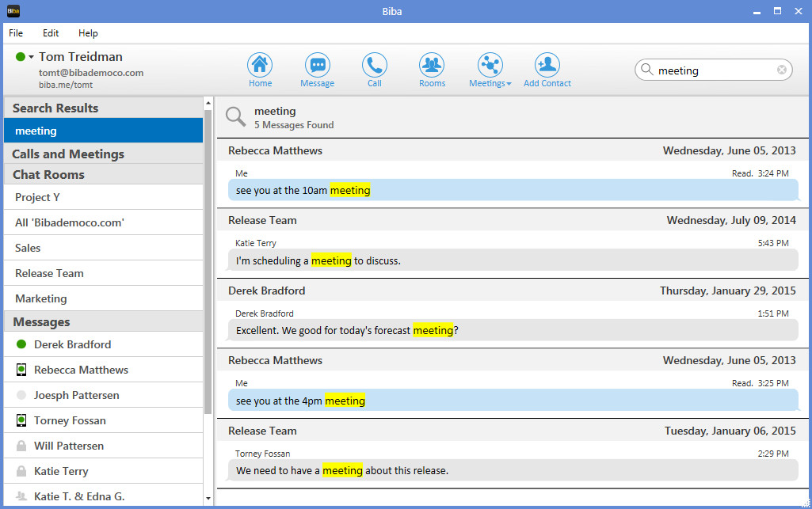
Task: Click the Add Contact icon
Action: tap(547, 65)
